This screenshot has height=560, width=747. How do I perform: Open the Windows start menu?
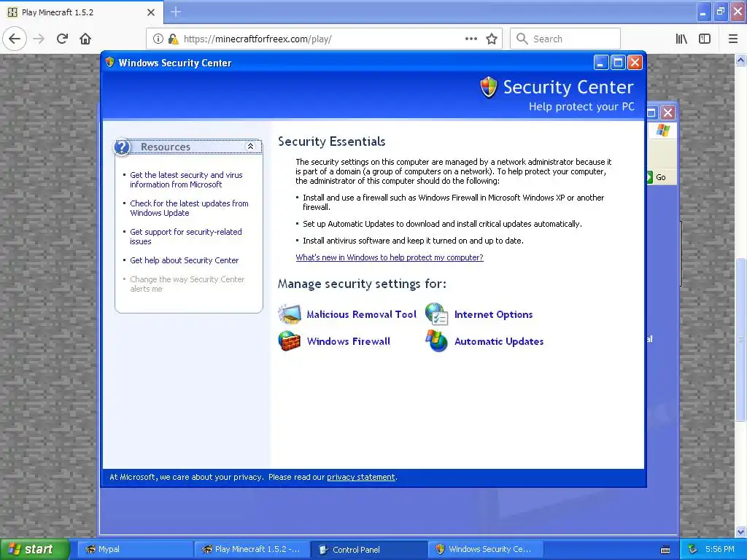(x=34, y=549)
